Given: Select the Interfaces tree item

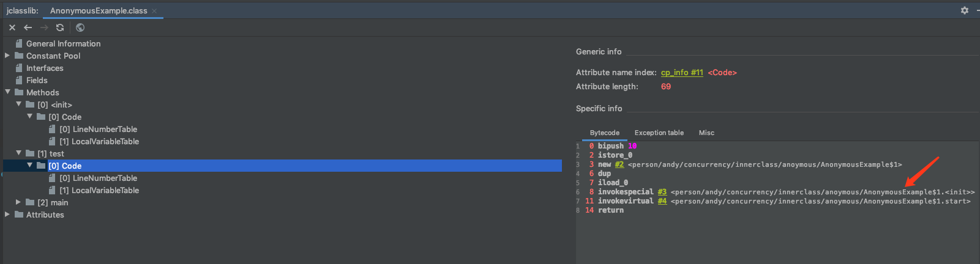Looking at the screenshot, I should coord(45,68).
